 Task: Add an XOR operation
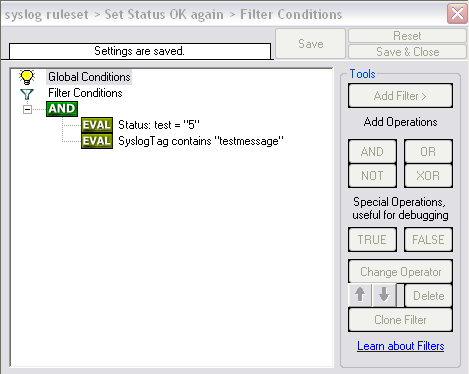click(428, 176)
